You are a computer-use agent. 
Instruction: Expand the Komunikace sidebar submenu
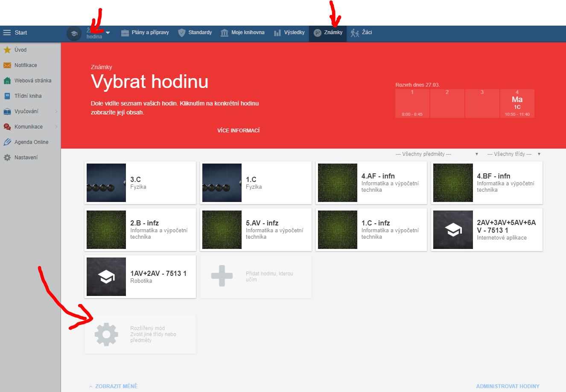coord(56,127)
